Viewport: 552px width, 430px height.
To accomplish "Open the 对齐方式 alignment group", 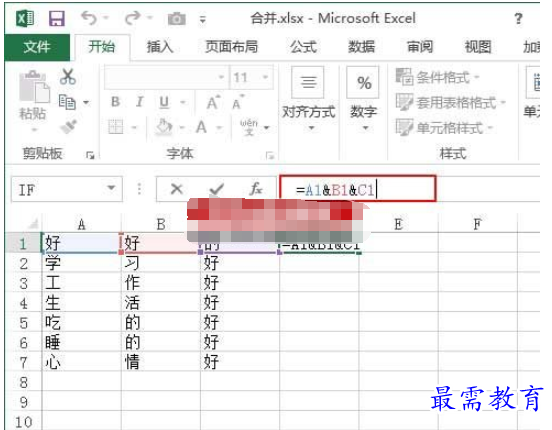I will click(308, 99).
